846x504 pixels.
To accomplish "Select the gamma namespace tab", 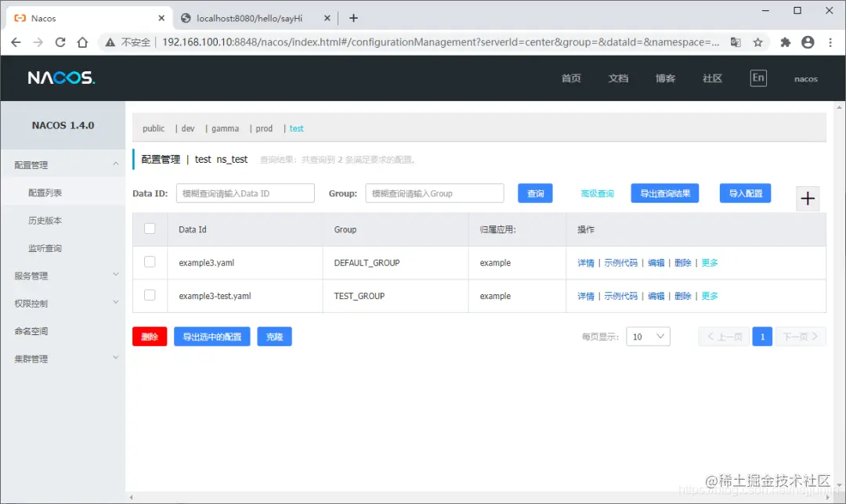I will [x=225, y=128].
